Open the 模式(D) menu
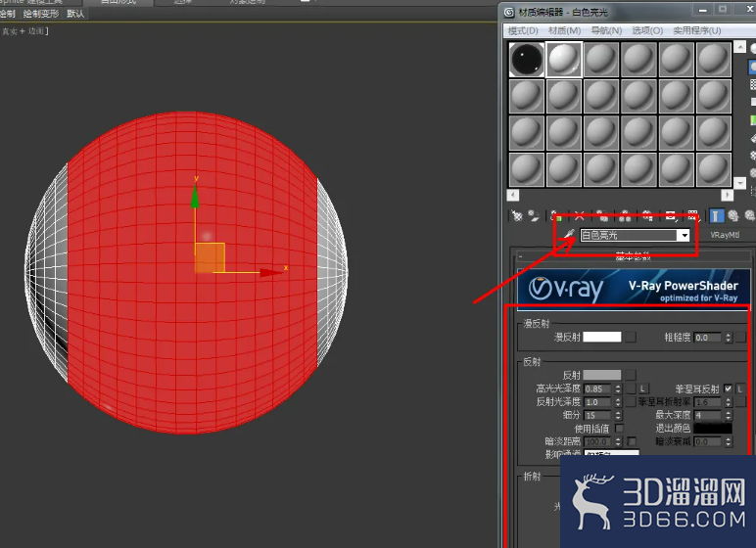 (x=523, y=30)
